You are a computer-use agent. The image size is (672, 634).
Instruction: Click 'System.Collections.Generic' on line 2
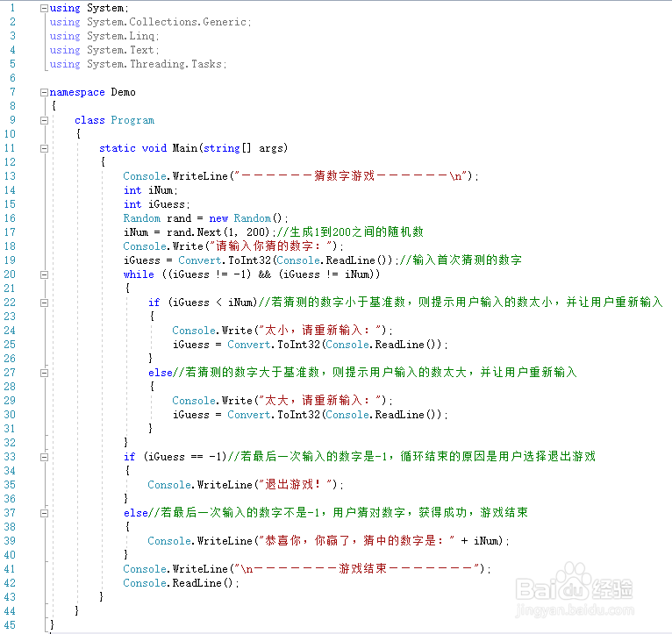(167, 22)
